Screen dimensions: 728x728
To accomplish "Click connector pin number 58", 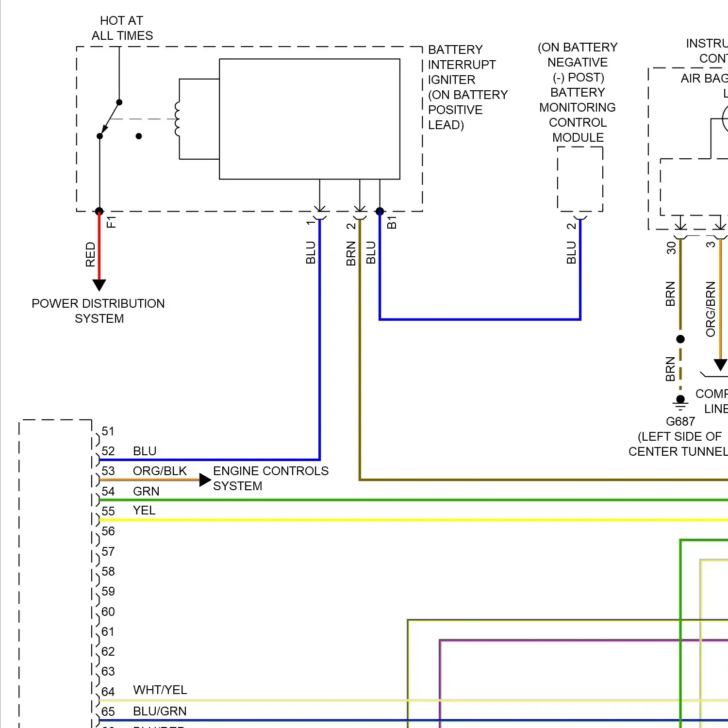I will [x=108, y=571].
